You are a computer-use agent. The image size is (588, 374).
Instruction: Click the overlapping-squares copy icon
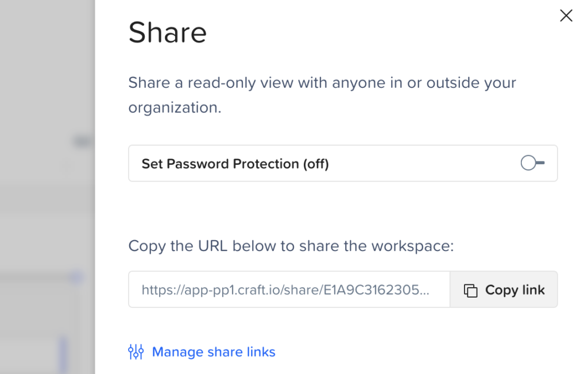click(471, 290)
